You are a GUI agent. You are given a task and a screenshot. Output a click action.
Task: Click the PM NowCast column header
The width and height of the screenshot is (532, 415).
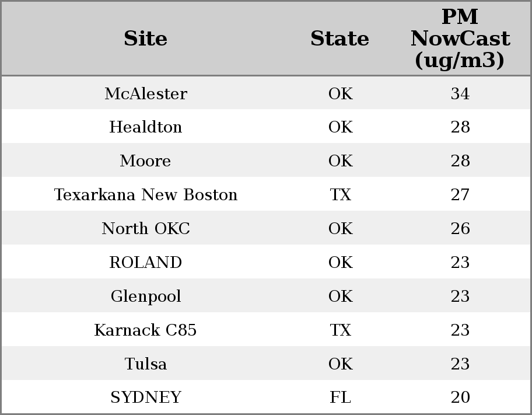[460, 39]
